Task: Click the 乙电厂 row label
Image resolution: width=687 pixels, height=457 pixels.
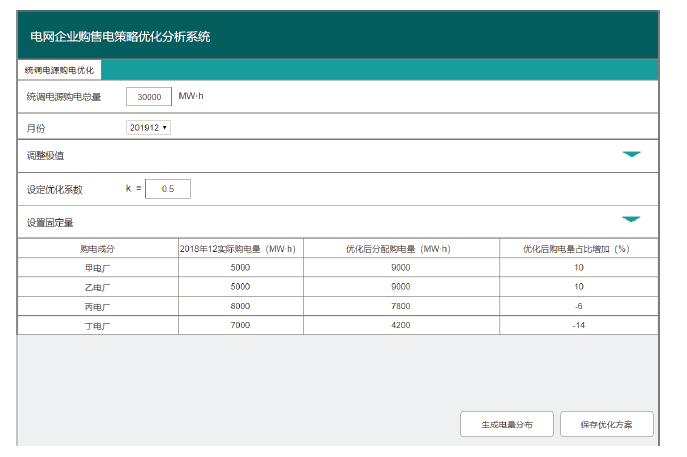Action: coord(97,287)
